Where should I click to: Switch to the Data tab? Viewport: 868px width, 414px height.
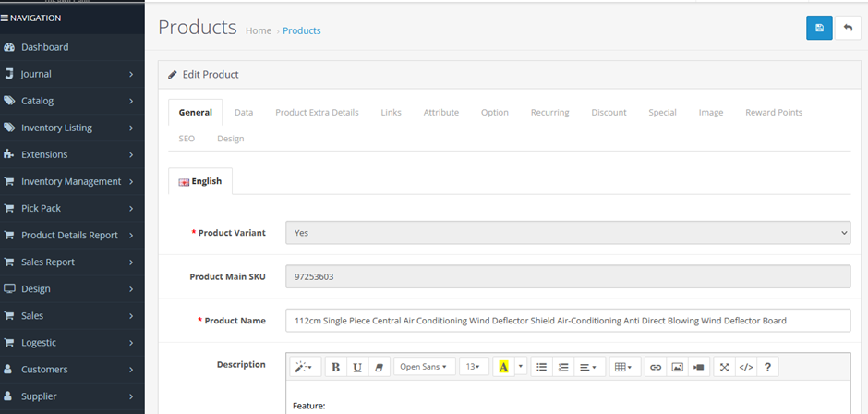pos(244,112)
